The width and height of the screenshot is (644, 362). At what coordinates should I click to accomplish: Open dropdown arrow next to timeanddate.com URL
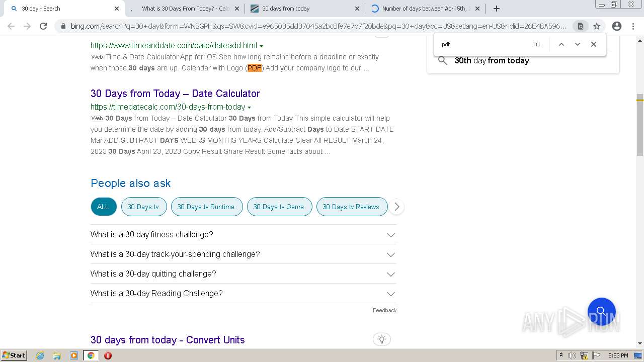click(261, 46)
